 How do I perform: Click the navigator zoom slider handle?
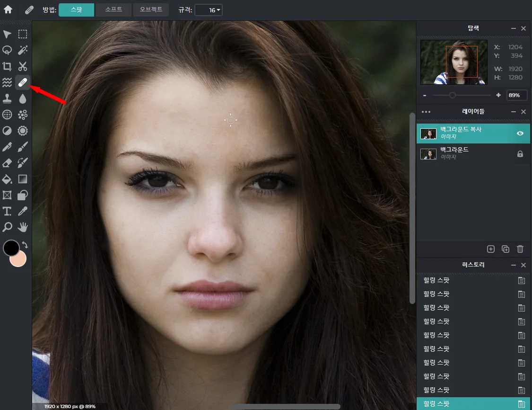pyautogui.click(x=452, y=95)
